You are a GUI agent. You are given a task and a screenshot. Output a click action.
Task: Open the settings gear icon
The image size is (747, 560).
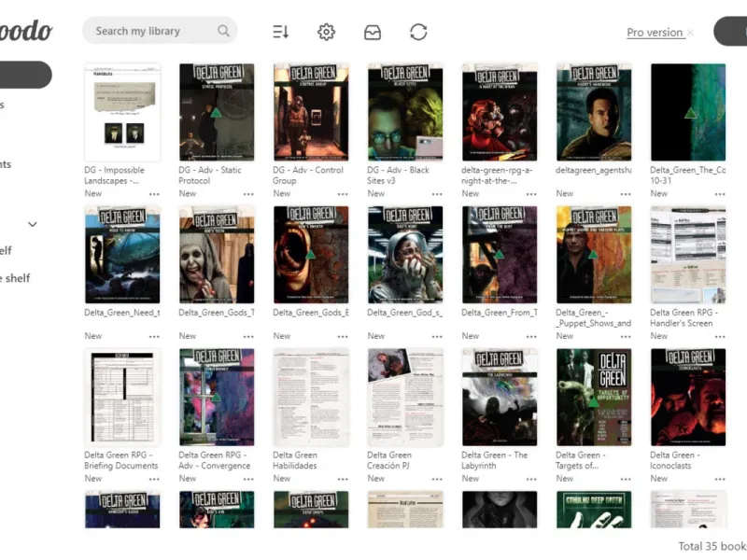(326, 32)
